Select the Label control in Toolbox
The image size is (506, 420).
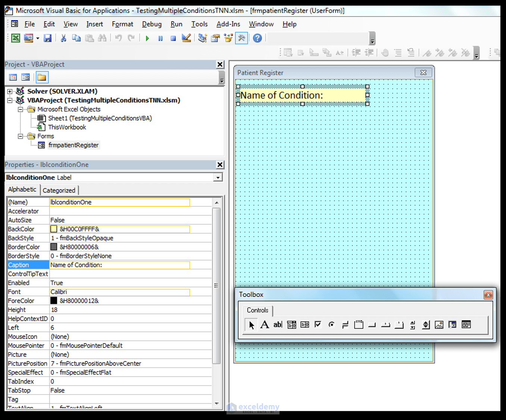coord(265,325)
